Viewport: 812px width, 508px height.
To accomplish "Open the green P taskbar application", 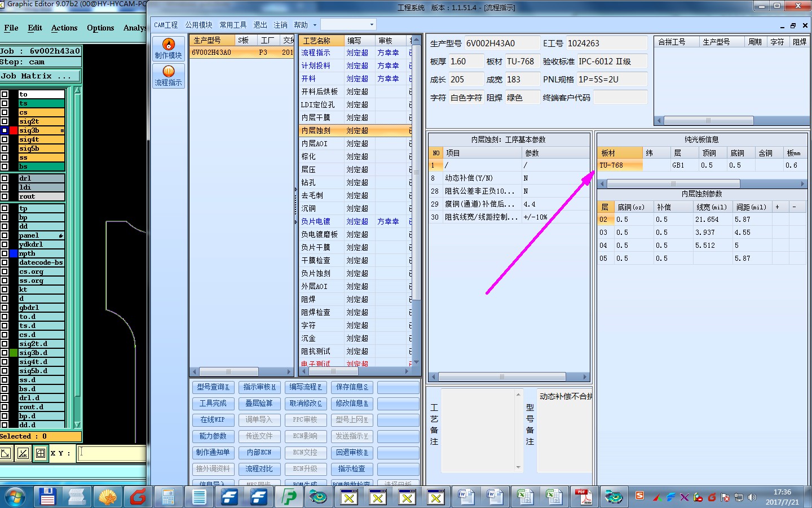I will pyautogui.click(x=289, y=497).
